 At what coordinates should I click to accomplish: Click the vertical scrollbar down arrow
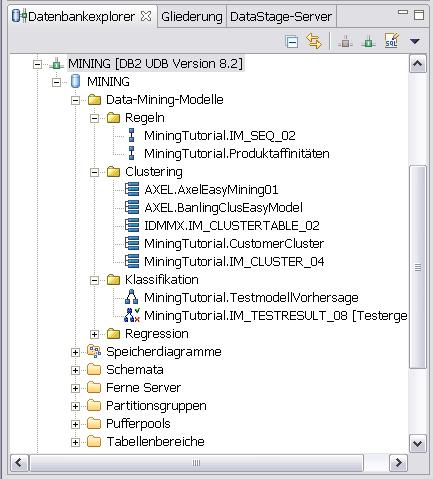[418, 444]
